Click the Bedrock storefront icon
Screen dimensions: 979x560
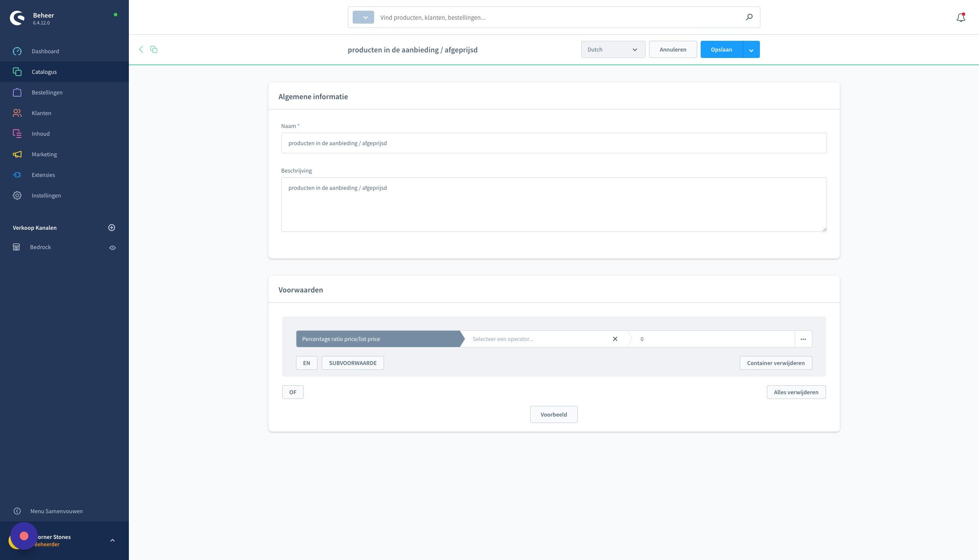point(16,247)
